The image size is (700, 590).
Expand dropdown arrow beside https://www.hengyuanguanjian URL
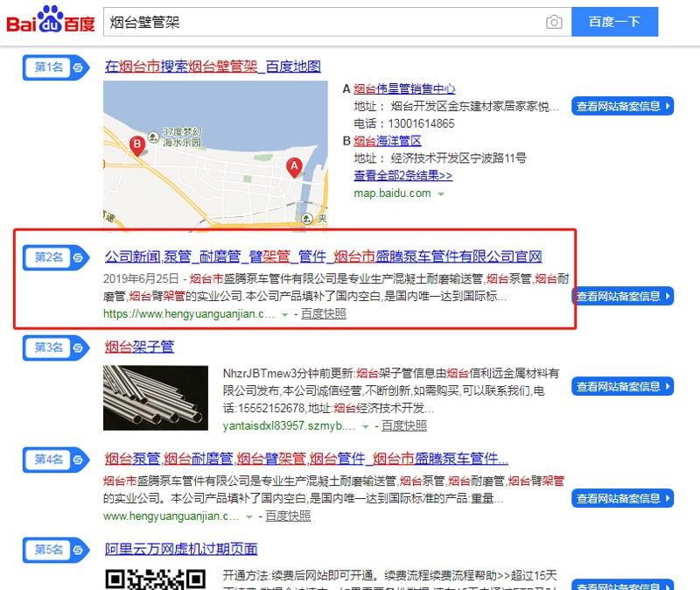[x=285, y=315]
